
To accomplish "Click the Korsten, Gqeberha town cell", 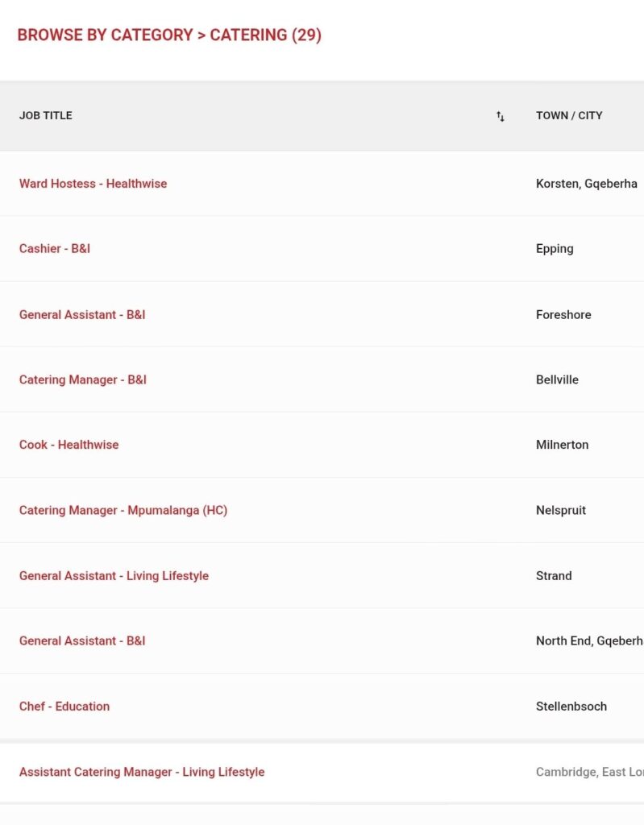I will pos(586,184).
